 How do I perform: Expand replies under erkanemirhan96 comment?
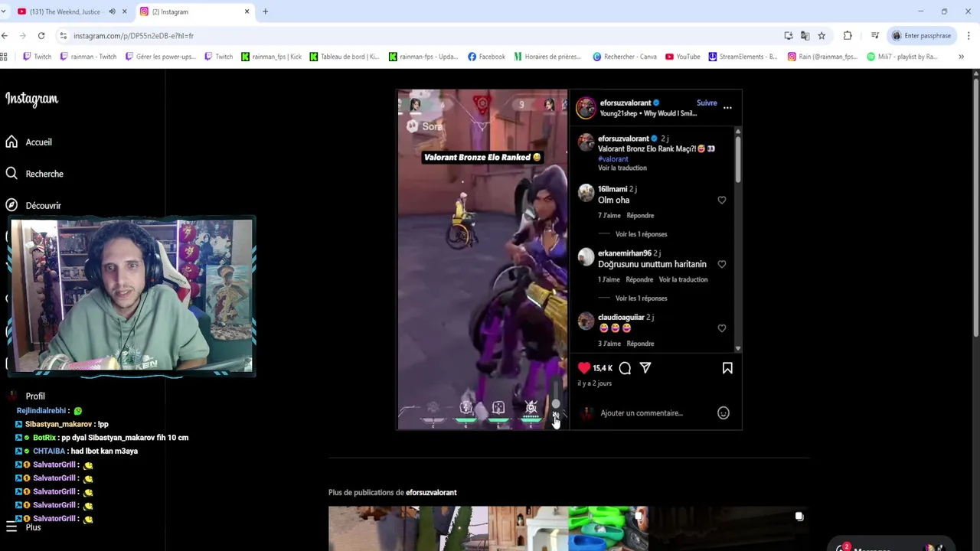coord(642,298)
